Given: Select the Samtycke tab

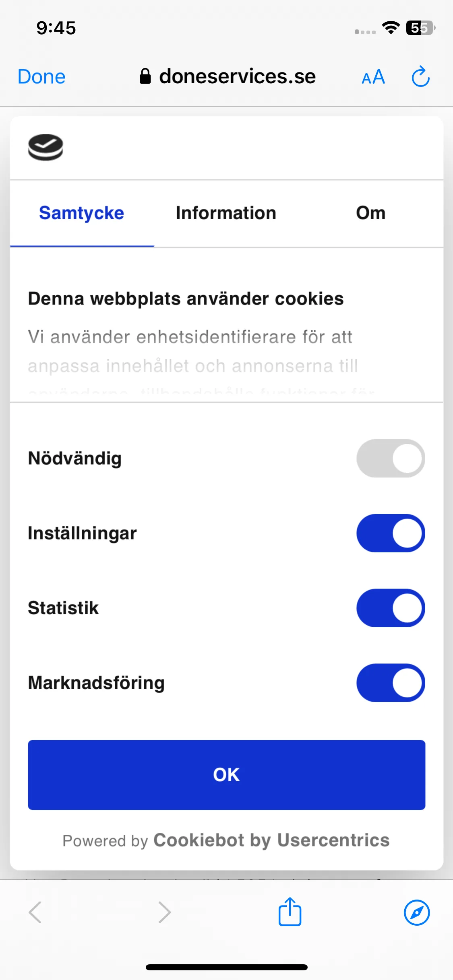Looking at the screenshot, I should point(82,213).
